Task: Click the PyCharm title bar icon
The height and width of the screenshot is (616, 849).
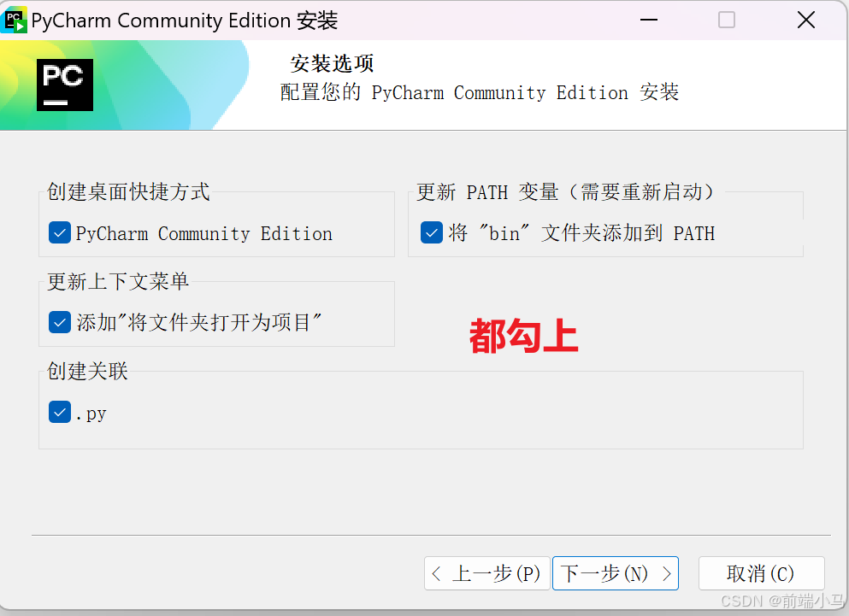Action: (15, 20)
